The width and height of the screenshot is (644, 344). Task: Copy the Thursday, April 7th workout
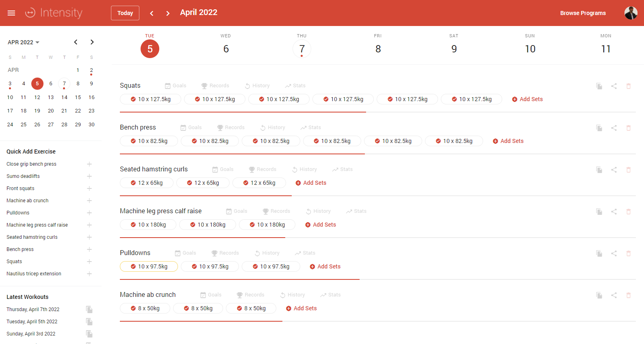tap(89, 309)
